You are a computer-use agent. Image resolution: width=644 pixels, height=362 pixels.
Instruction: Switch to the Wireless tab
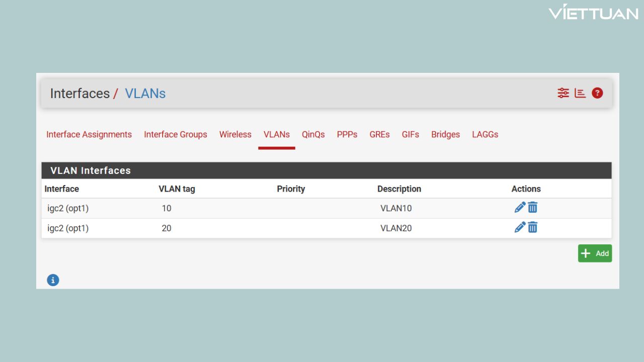click(235, 134)
